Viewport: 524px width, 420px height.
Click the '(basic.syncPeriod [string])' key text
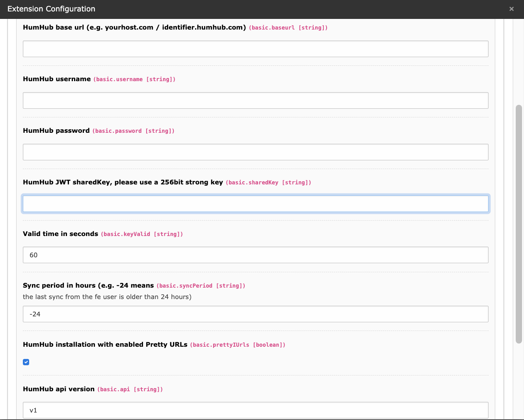[x=201, y=286]
